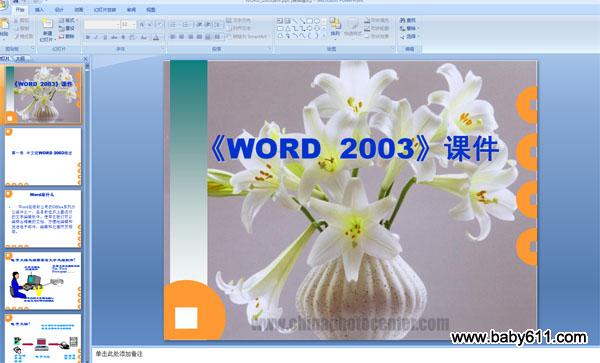Open the Line Spacing dropdown
Viewport: 600px width, 363px height.
tap(218, 25)
